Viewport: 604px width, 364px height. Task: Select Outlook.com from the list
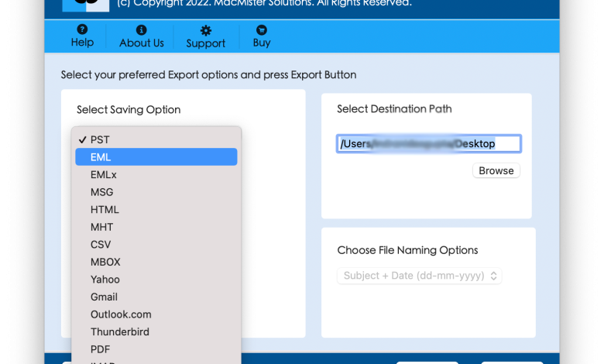click(156, 314)
